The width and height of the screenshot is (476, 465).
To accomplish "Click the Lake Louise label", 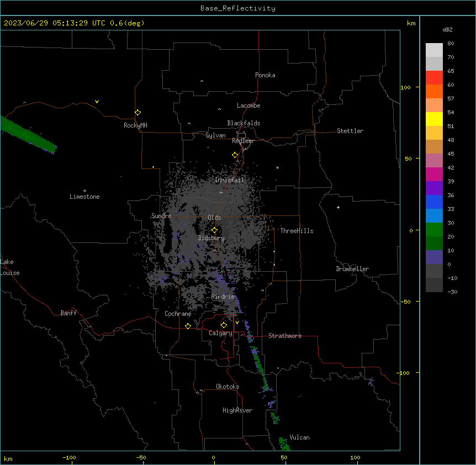I will click(10, 267).
